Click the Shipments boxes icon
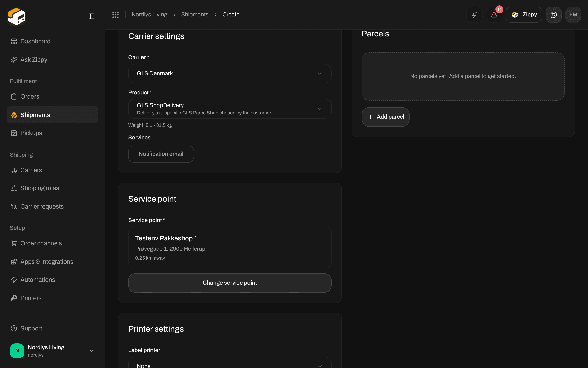 (14, 115)
